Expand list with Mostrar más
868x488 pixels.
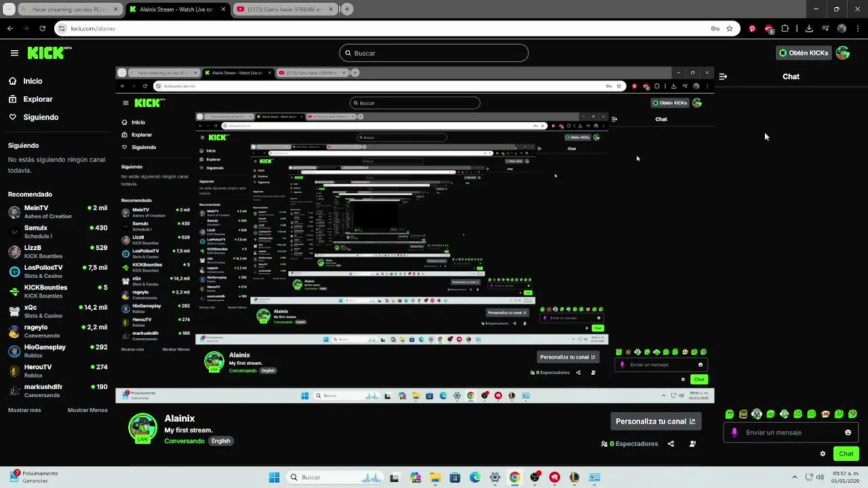click(x=24, y=410)
